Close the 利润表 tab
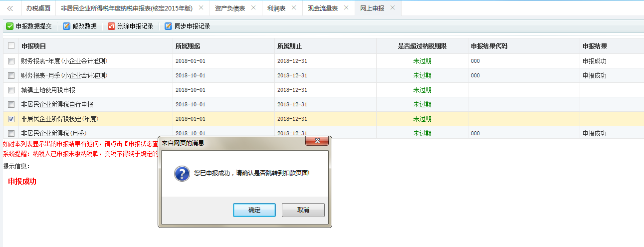The width and height of the screenshot is (644, 247). (293, 8)
